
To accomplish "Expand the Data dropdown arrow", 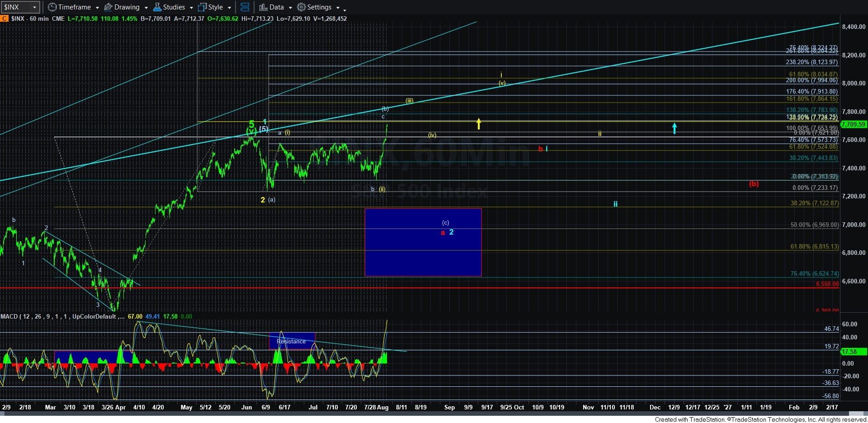I will pyautogui.click(x=290, y=8).
